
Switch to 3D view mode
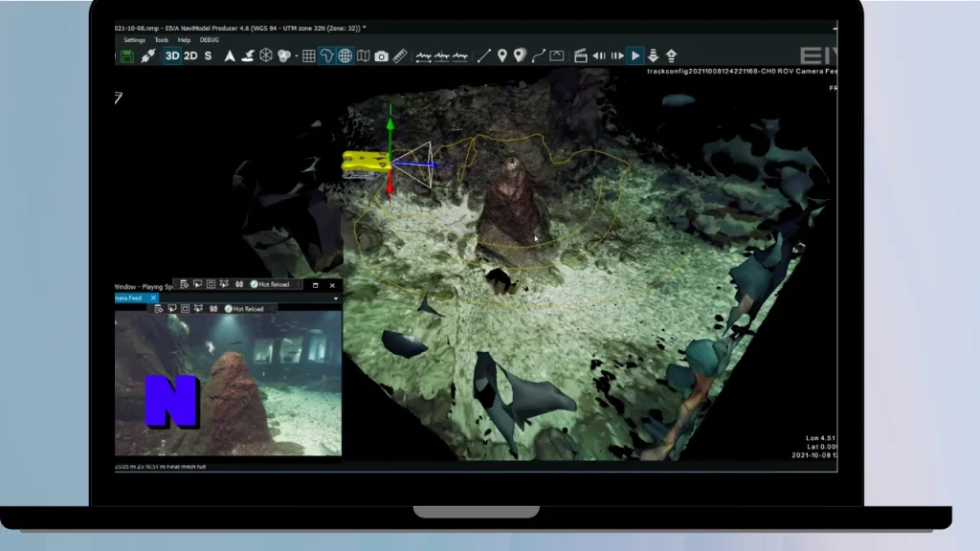(172, 55)
